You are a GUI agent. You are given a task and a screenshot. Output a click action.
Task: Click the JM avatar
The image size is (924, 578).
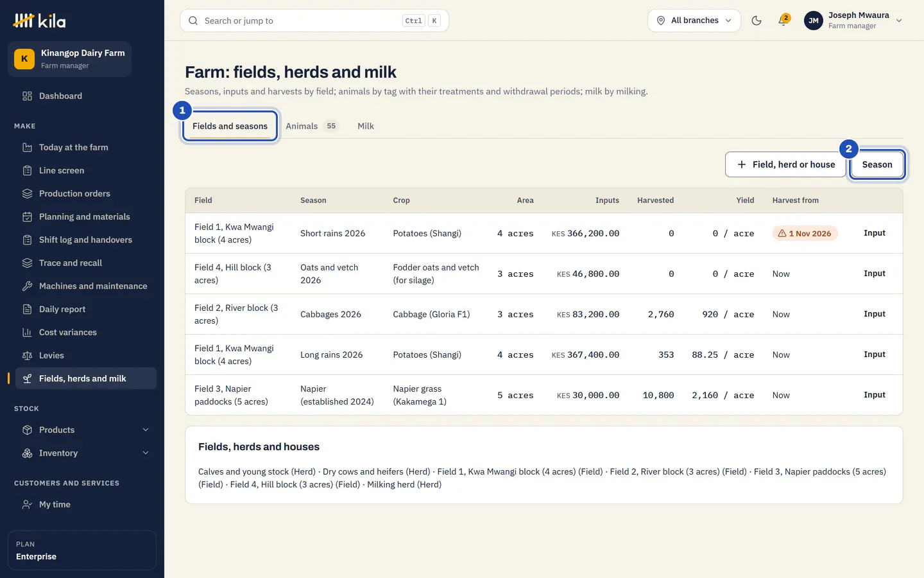814,21
